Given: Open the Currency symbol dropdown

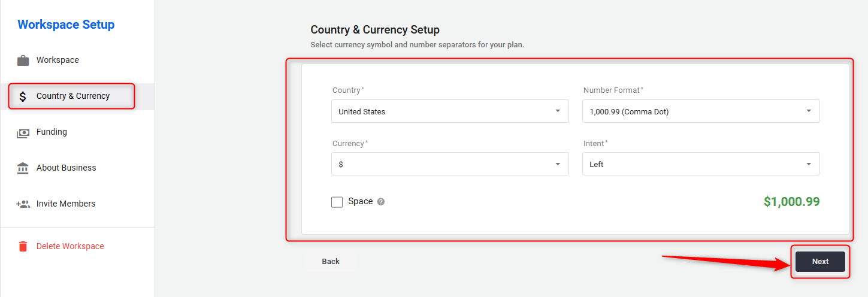Looking at the screenshot, I should pos(449,164).
